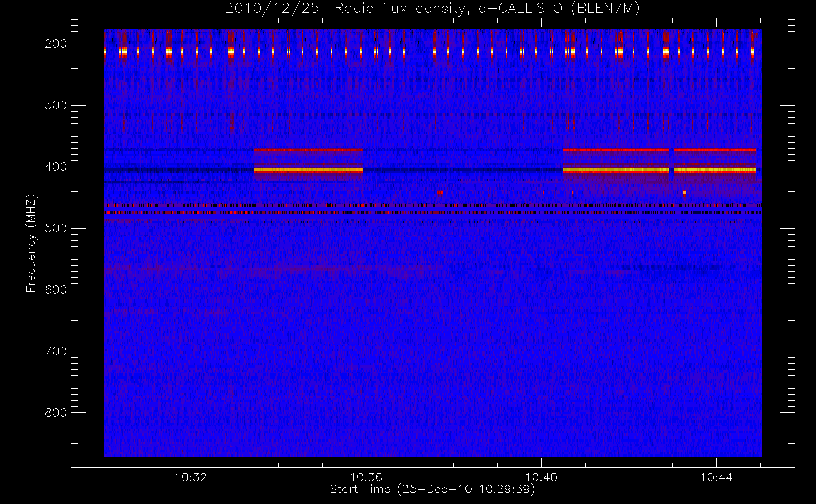Click the 10:36 time tick label
The width and height of the screenshot is (816, 504).
pos(366,477)
